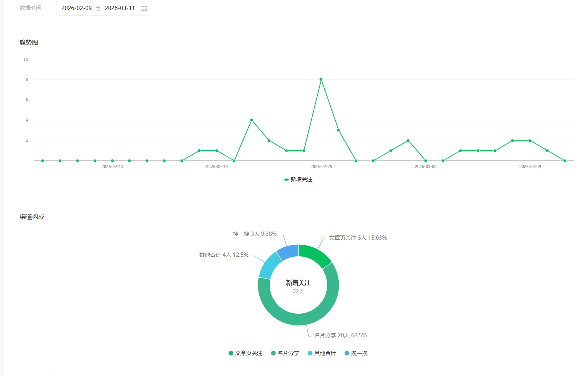The width and height of the screenshot is (588, 376).
Task: Click the end date 2026-03-11 field
Action: tap(120, 8)
